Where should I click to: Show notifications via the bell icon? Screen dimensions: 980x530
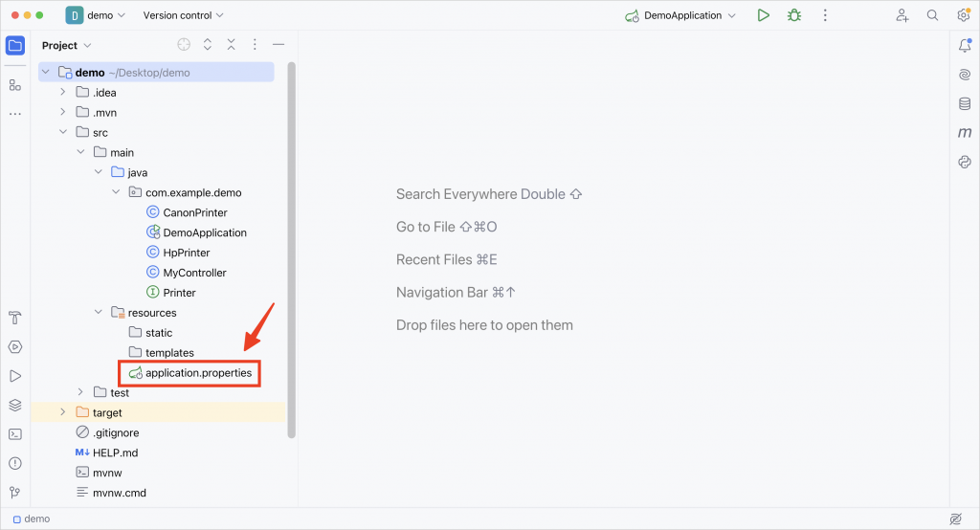click(965, 45)
